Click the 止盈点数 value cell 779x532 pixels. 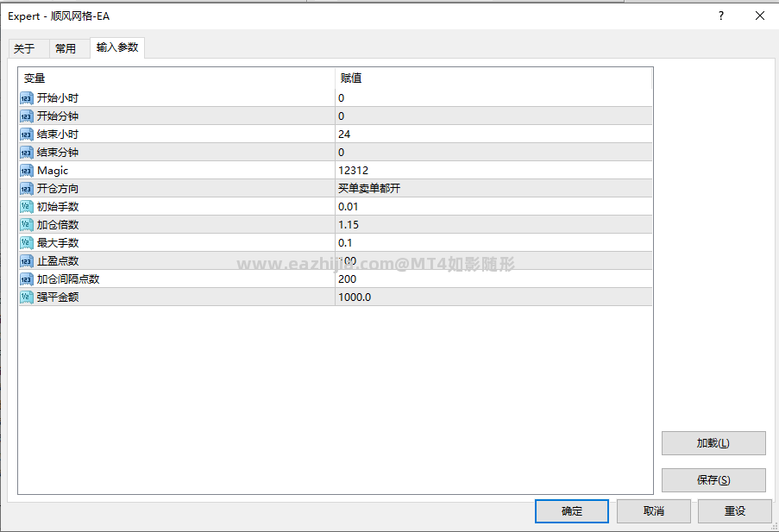pos(493,261)
